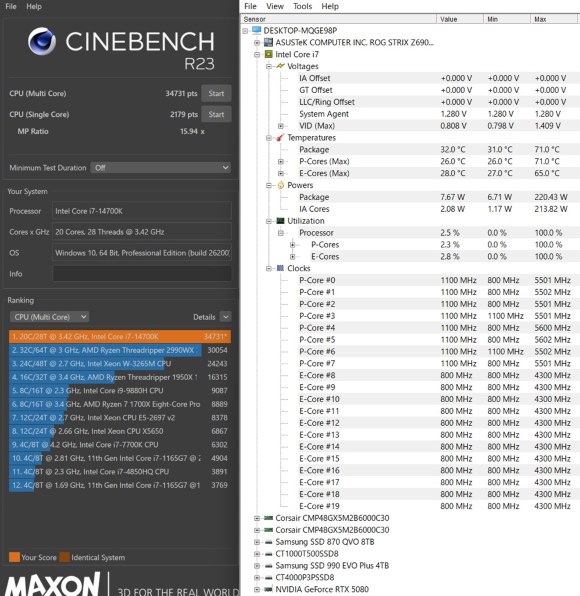Open Cinebench Help menu

pos(34,6)
